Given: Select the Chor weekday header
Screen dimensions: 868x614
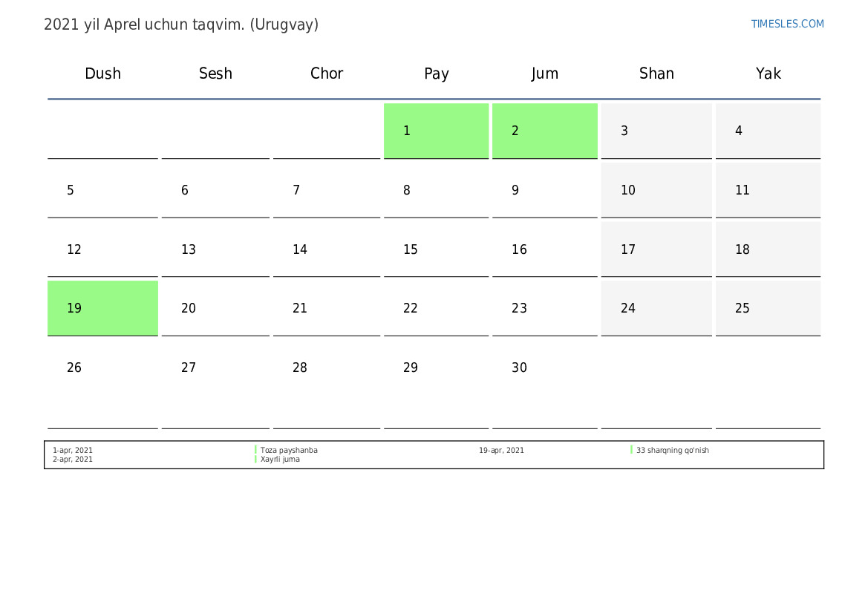Looking at the screenshot, I should pyautogui.click(x=327, y=73).
